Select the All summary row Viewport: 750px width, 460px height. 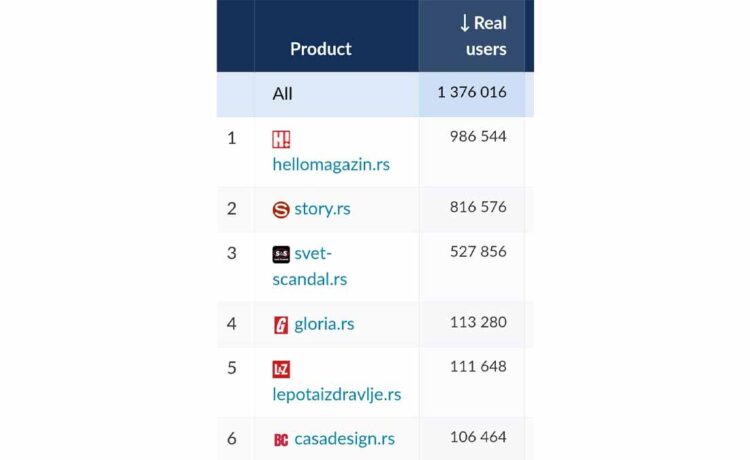(375, 94)
